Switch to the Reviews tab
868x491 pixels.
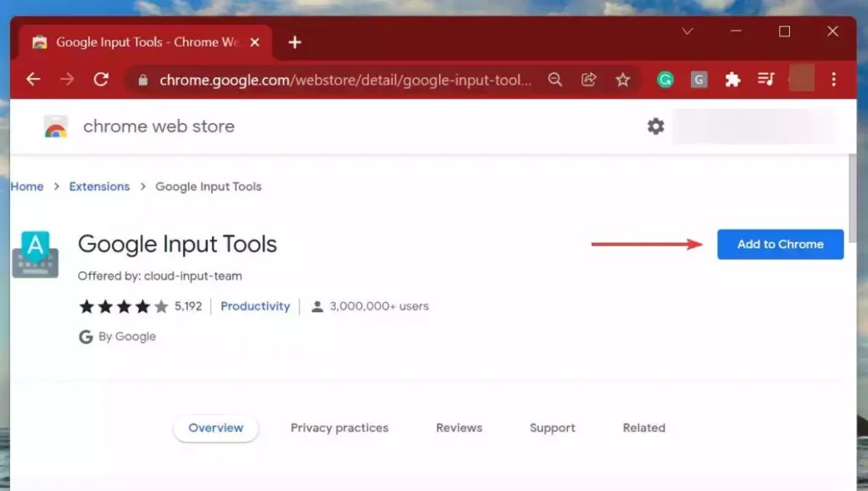pyautogui.click(x=459, y=428)
